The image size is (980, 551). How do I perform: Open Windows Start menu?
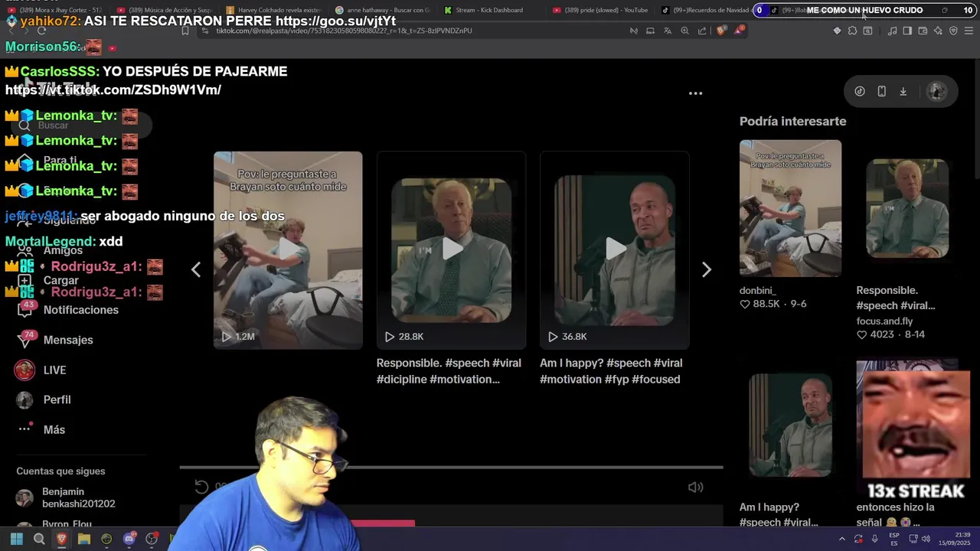[x=16, y=539]
